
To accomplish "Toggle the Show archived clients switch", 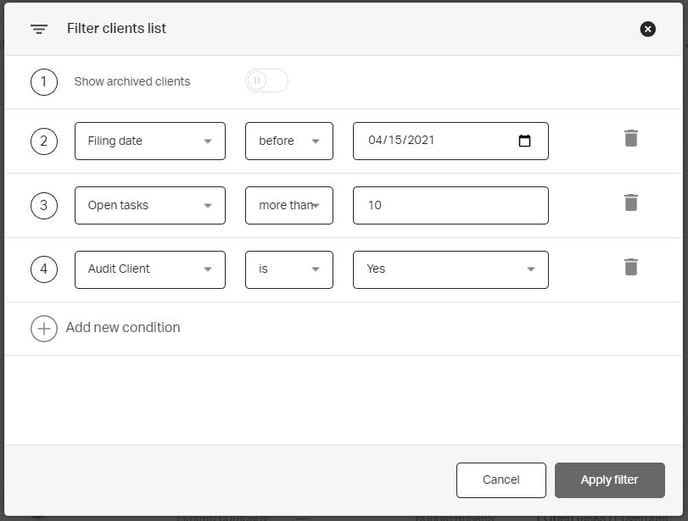I will click(x=266, y=81).
